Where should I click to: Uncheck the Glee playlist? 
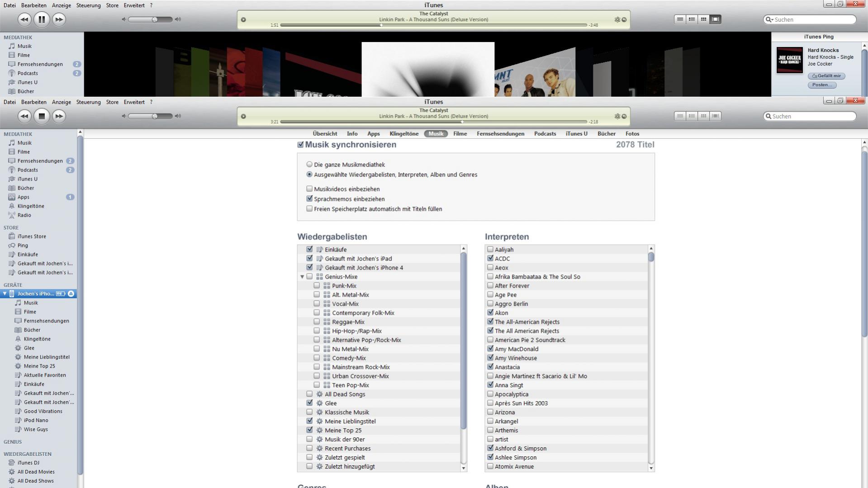point(309,403)
